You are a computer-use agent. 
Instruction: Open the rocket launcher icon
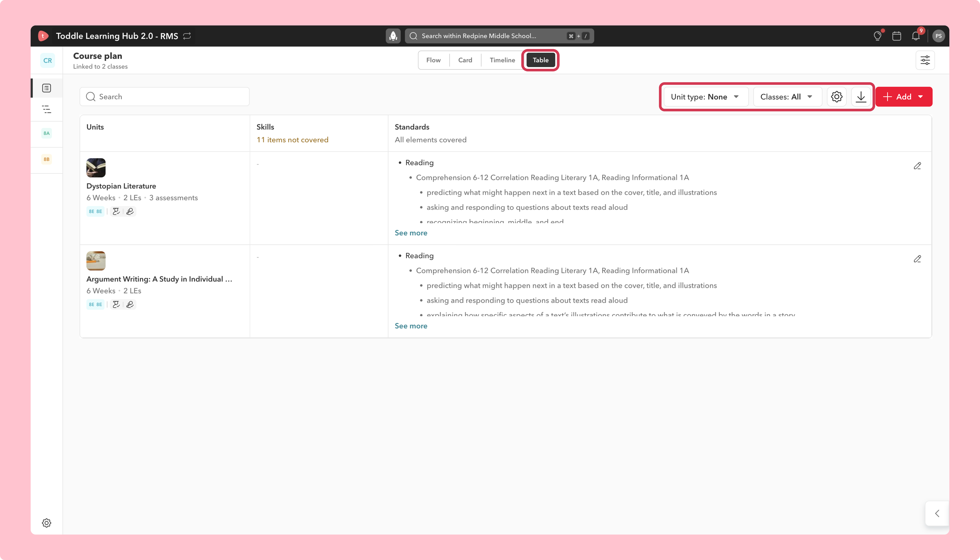pyautogui.click(x=393, y=36)
